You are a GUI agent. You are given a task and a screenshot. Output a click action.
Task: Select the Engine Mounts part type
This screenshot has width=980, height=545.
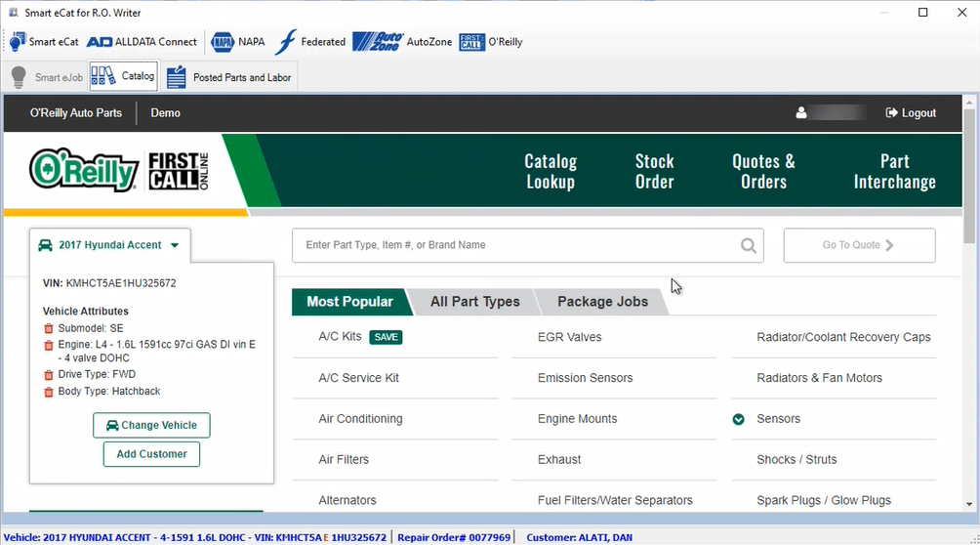[577, 419]
